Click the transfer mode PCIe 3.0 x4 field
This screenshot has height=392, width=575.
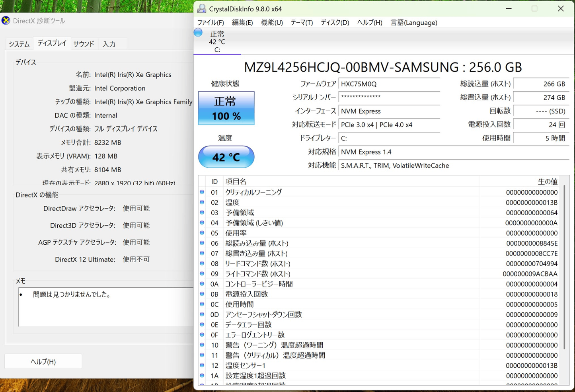[x=389, y=125]
